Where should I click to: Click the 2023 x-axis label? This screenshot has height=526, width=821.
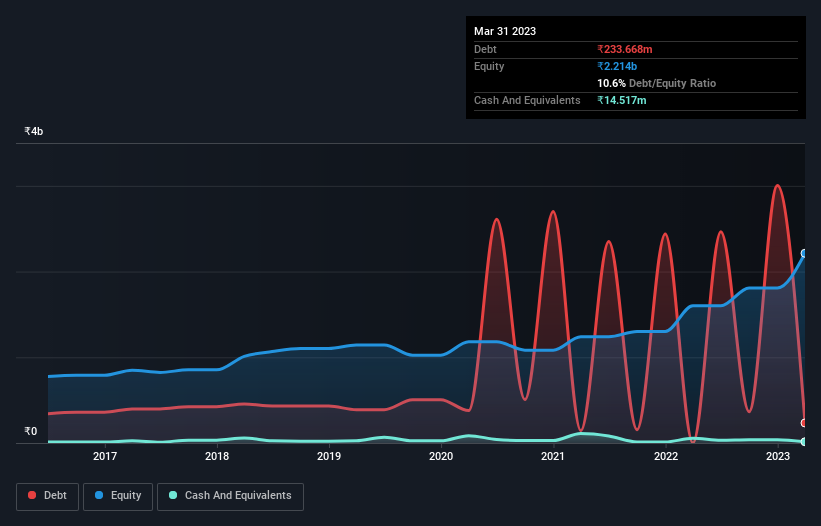coord(778,456)
